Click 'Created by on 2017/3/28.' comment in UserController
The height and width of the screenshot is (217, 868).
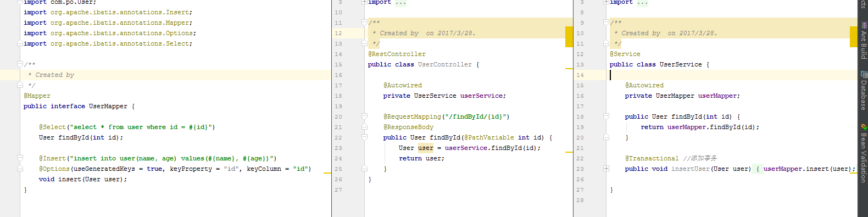pyautogui.click(x=427, y=33)
